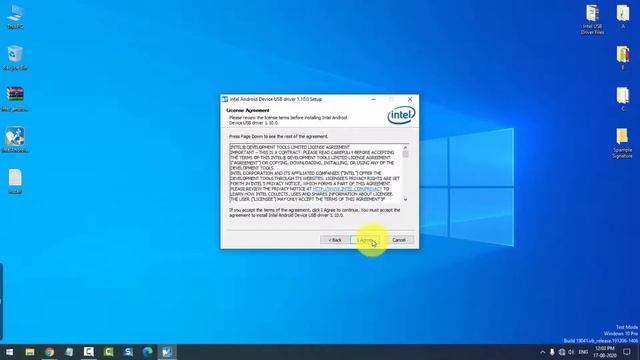Click the taskbar clock and date
The height and width of the screenshot is (360, 640).
pyautogui.click(x=605, y=352)
